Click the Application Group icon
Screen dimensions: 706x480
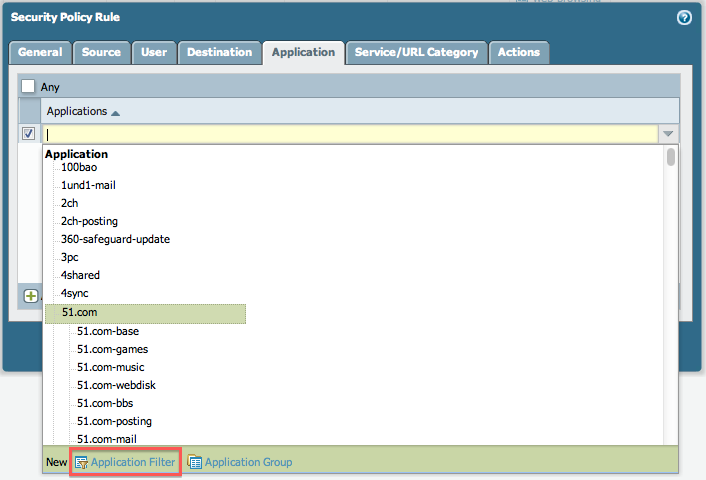(x=195, y=462)
